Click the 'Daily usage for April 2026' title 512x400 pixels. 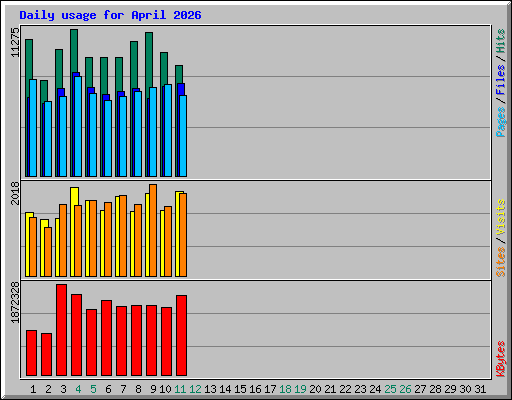coord(110,15)
